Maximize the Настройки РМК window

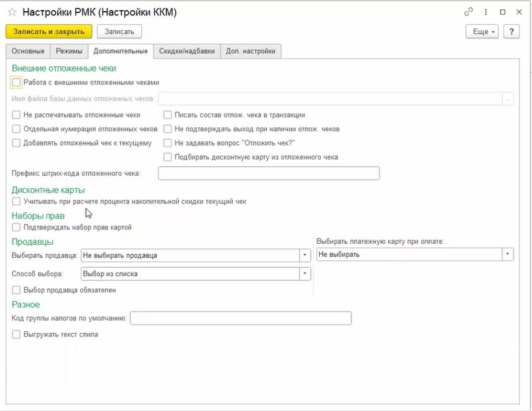click(x=503, y=12)
